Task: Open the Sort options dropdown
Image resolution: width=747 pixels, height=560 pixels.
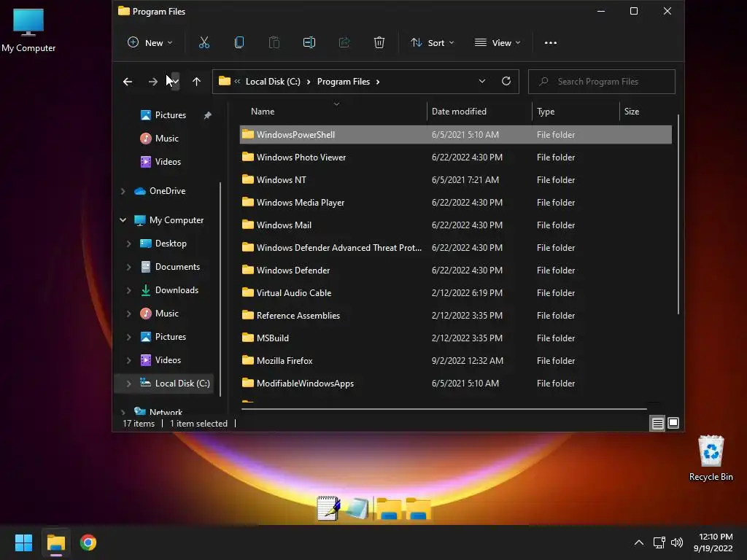Action: (x=432, y=43)
